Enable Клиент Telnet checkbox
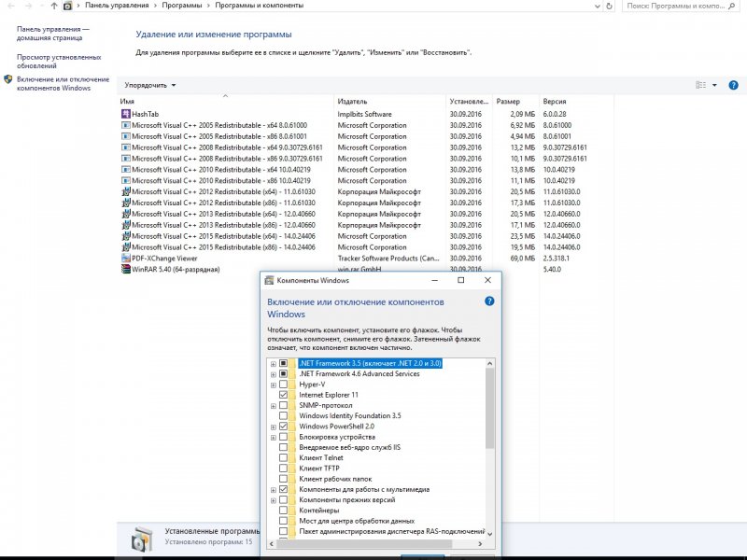This screenshot has height=560, width=747. [x=284, y=457]
